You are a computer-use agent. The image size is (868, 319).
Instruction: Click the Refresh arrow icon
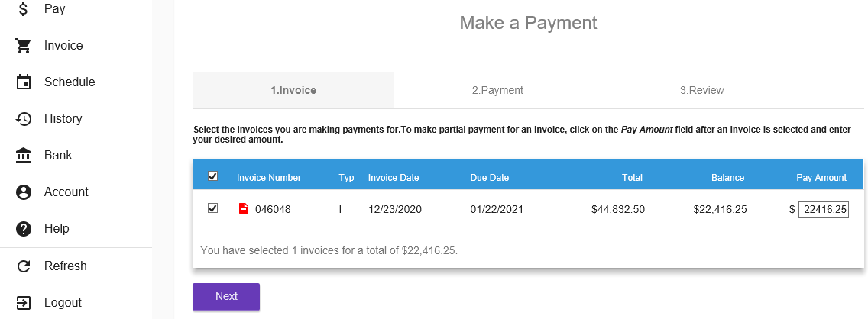click(x=24, y=266)
